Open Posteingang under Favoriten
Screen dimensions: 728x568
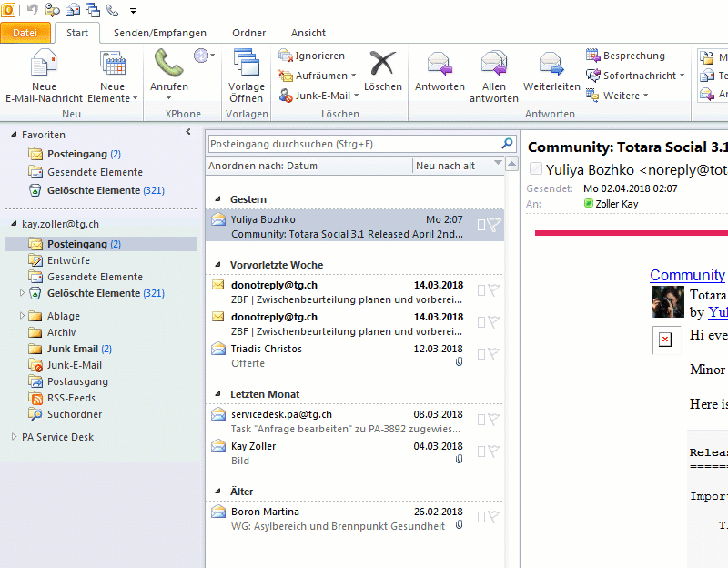pyautogui.click(x=84, y=154)
